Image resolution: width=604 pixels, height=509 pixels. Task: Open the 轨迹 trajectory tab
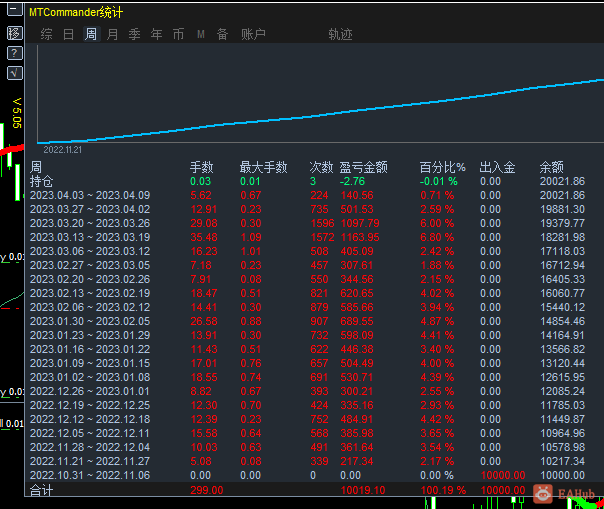[340, 34]
